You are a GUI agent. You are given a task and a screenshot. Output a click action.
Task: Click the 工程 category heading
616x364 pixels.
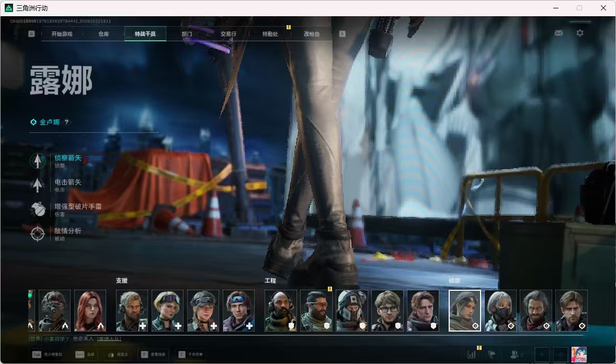tap(270, 280)
